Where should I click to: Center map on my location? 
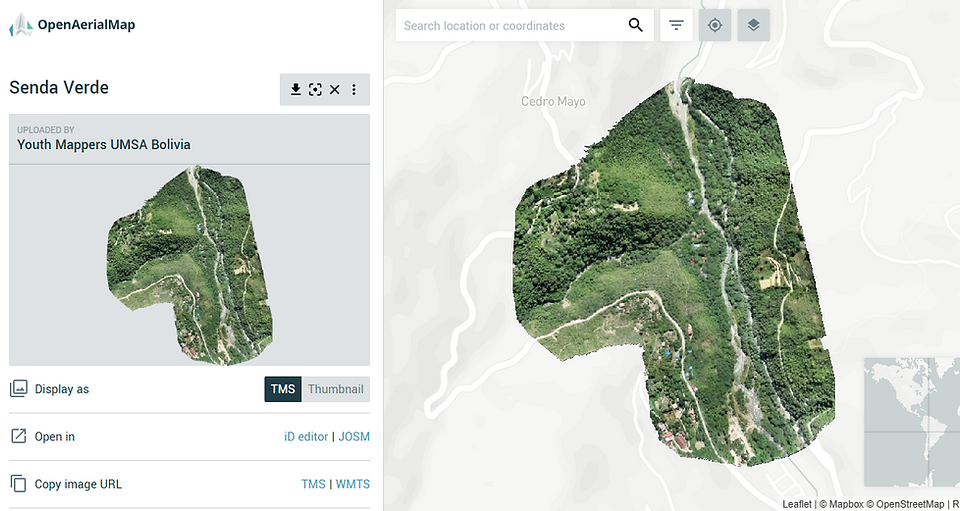pos(714,25)
